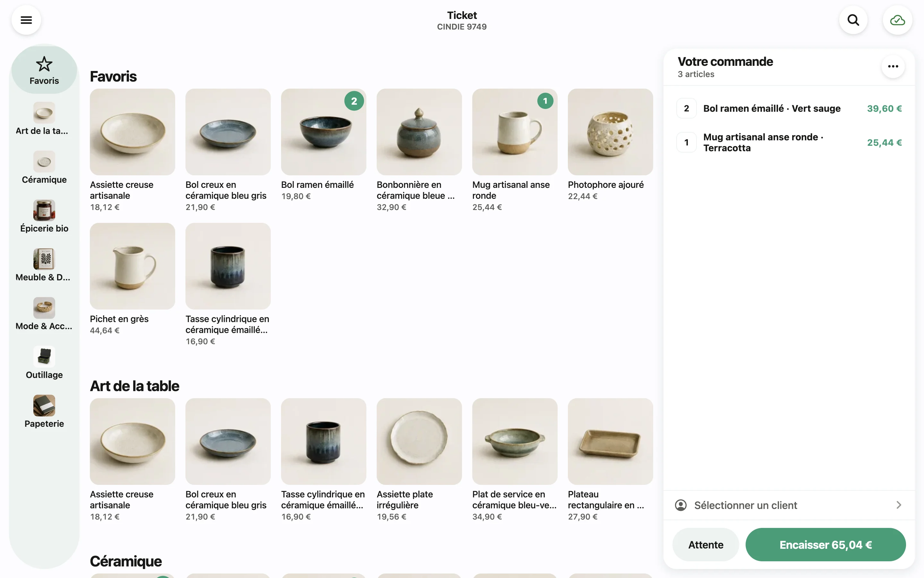The width and height of the screenshot is (924, 578).
Task: Edit quantity of Bol ramen order line
Action: pos(686,109)
